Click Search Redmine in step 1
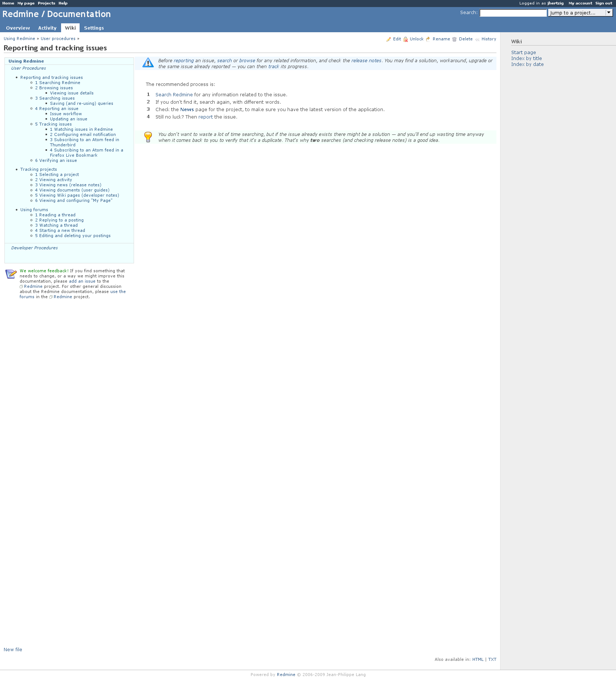This screenshot has width=616, height=679. (x=174, y=95)
